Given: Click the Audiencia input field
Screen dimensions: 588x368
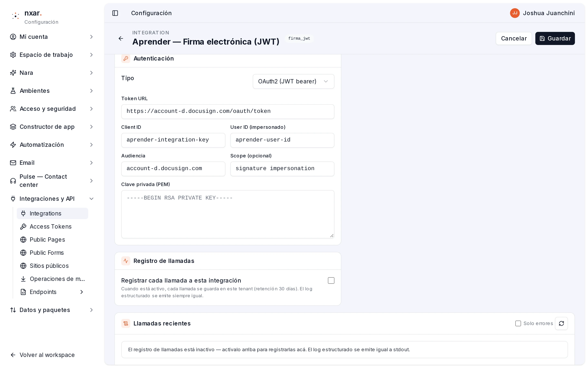Looking at the screenshot, I should click(x=173, y=169).
